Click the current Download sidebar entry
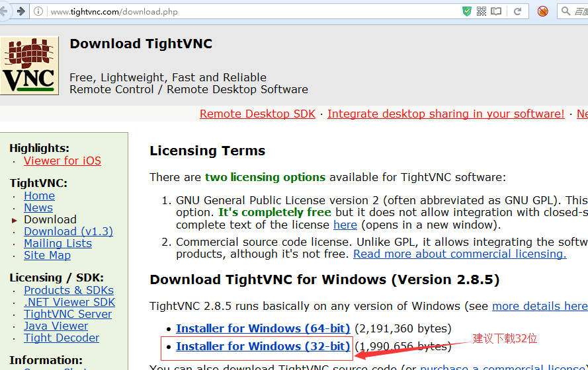Image resolution: width=588 pixels, height=370 pixels. (x=50, y=219)
